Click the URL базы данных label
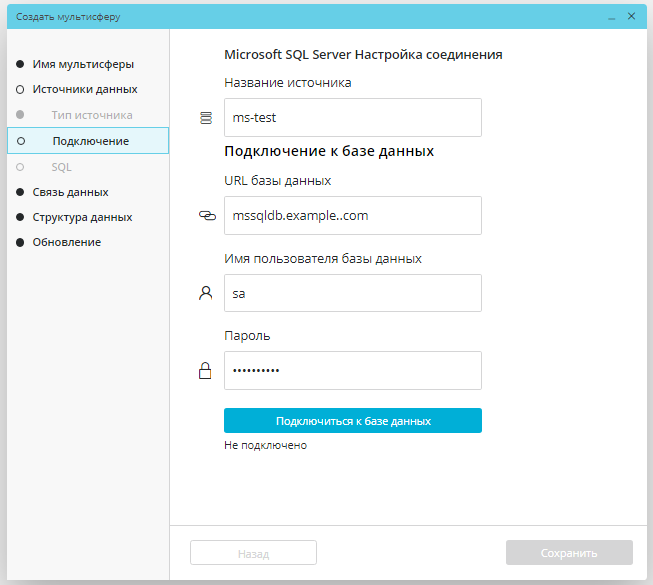The width and height of the screenshot is (653, 585). click(277, 181)
